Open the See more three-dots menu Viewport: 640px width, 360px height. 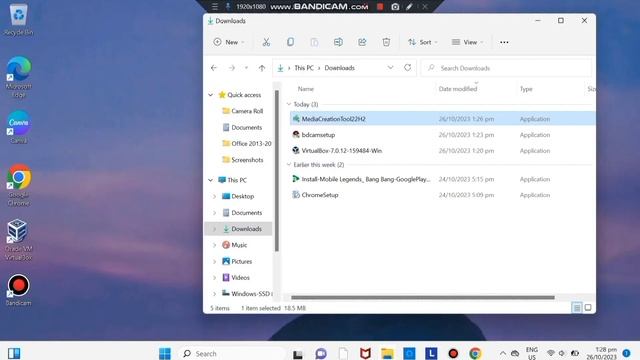pyautogui.click(x=504, y=42)
